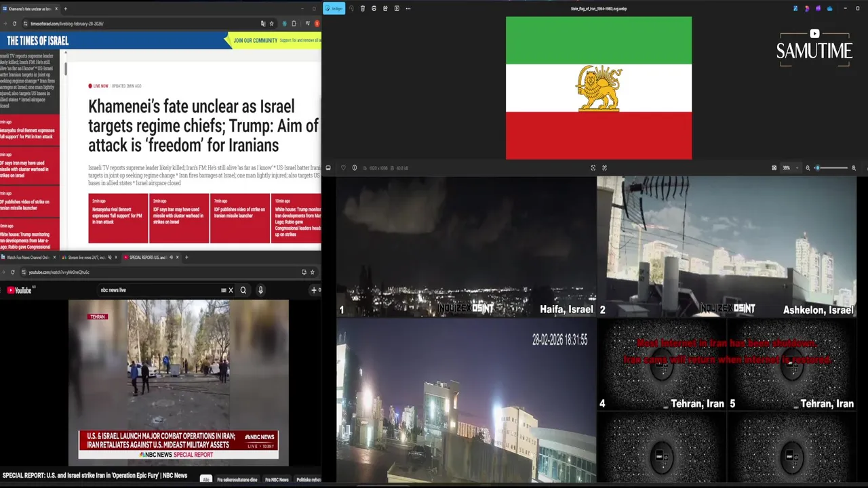Click the Times of Israel sidebar scrollbar
Image resolution: width=868 pixels, height=488 pixels.
coord(66,69)
